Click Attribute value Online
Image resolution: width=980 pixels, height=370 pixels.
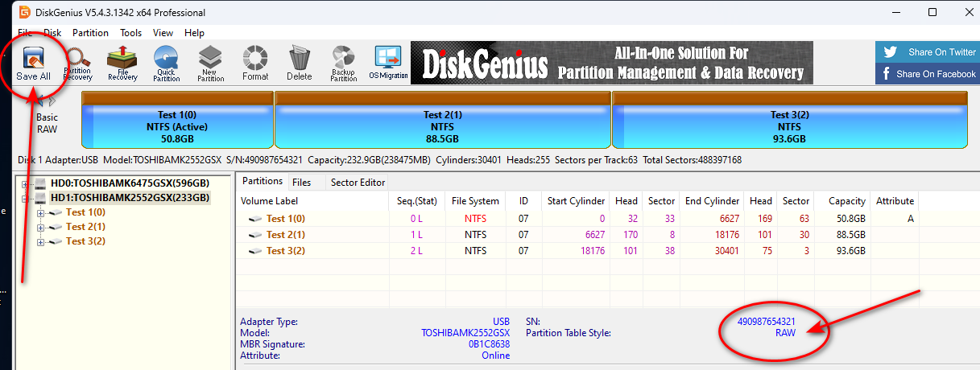[495, 356]
